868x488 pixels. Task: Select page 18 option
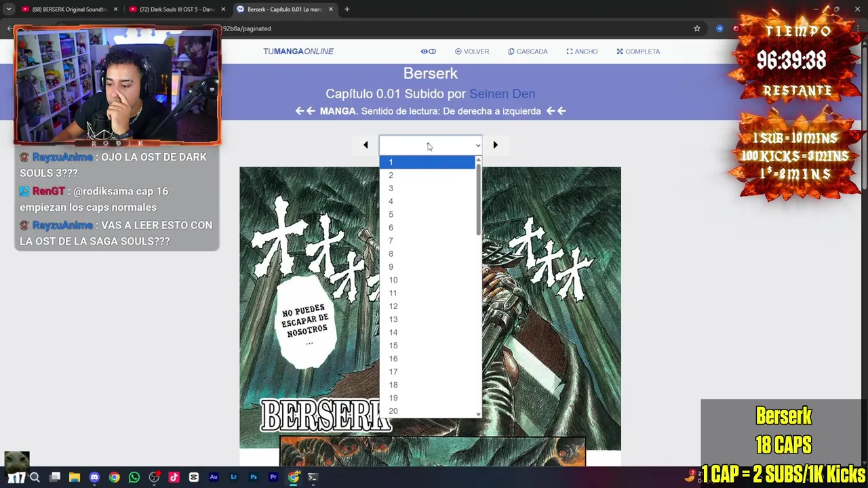(427, 385)
